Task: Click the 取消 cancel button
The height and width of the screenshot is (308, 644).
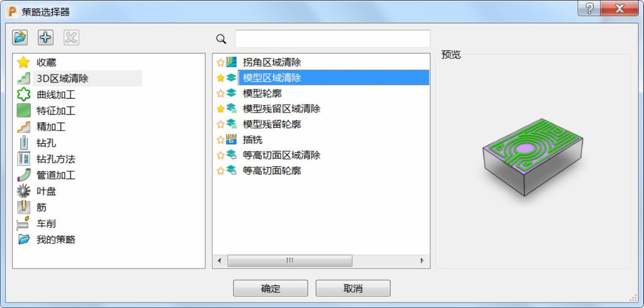Action: [353, 289]
